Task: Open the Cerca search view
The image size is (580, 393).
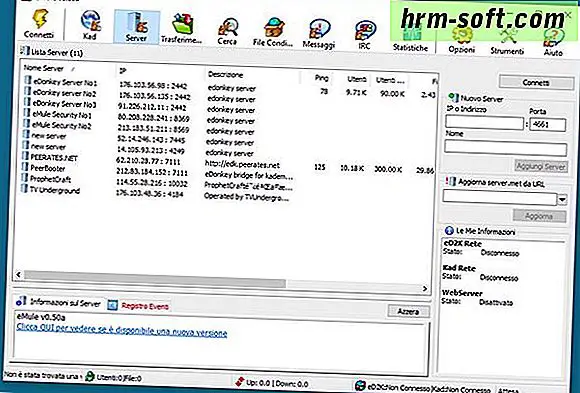Action: [x=228, y=27]
